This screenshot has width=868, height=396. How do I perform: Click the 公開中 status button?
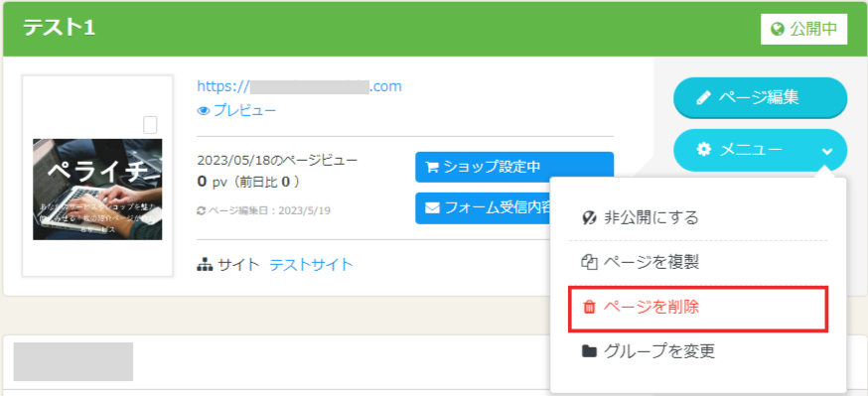click(803, 29)
